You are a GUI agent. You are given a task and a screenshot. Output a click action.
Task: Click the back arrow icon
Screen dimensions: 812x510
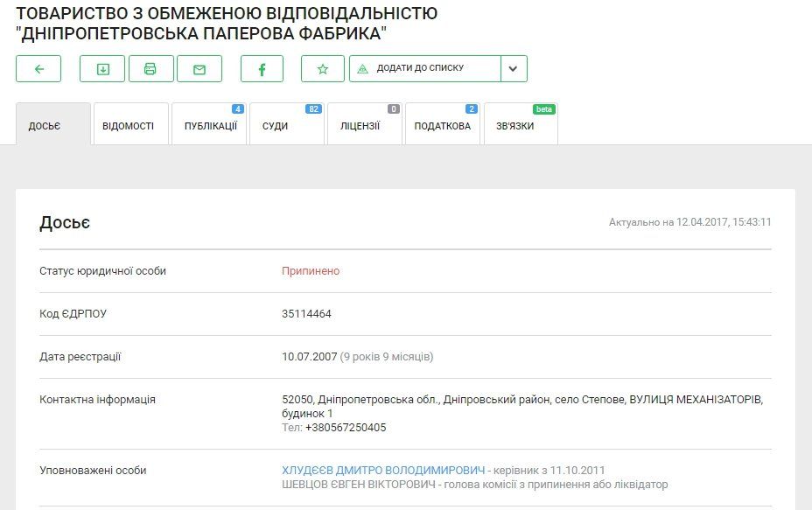(37, 68)
